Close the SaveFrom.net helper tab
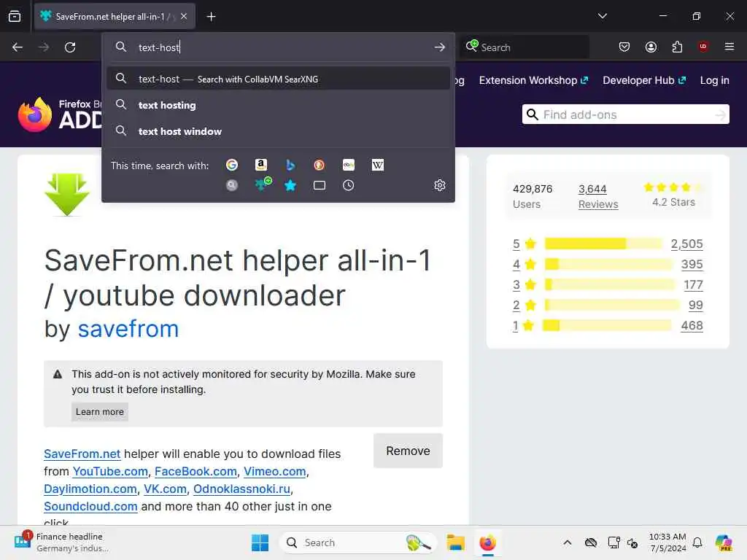This screenshot has height=560, width=747. (x=184, y=16)
